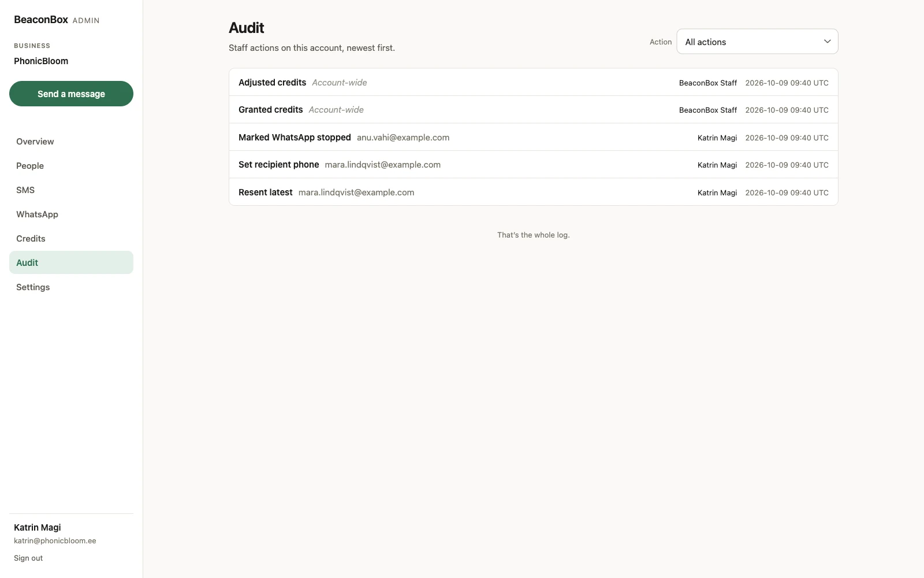Image resolution: width=924 pixels, height=578 pixels.
Task: Sign out of the account
Action: [28, 558]
